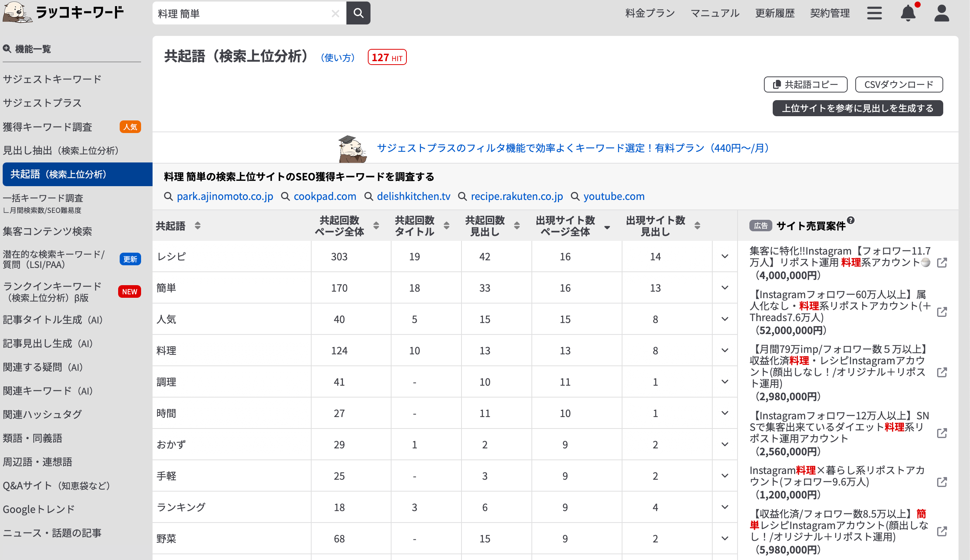Open external link for 1,200,000円 listing
The width and height of the screenshot is (970, 560).
(x=942, y=482)
